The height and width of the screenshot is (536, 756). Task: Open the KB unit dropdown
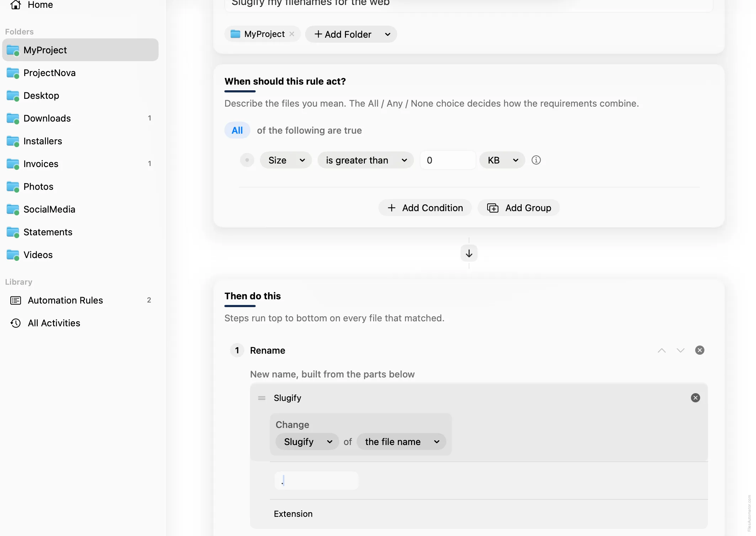click(x=502, y=160)
